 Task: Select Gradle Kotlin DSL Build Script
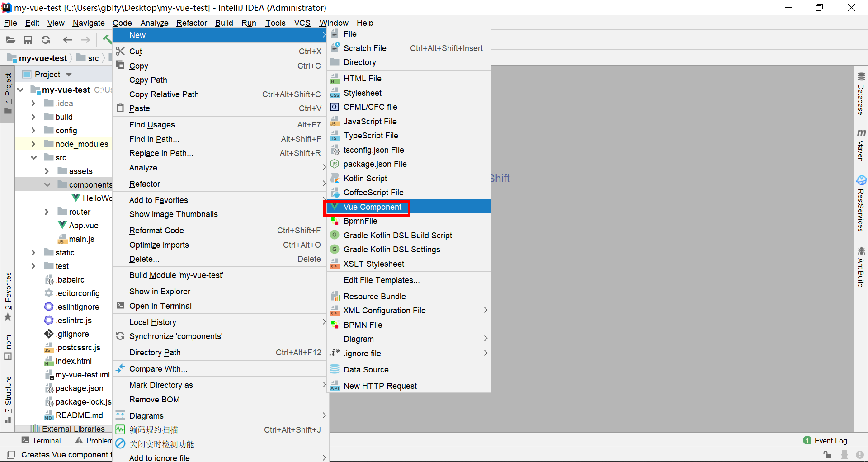coord(409,236)
